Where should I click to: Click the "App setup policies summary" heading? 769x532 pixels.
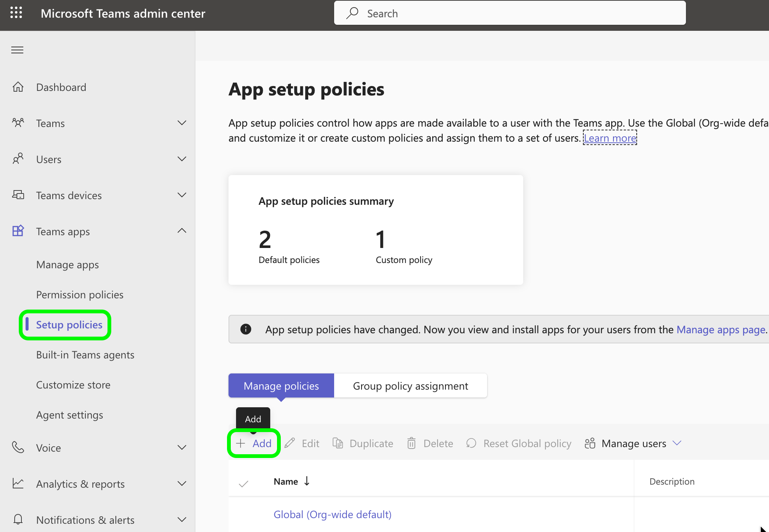tap(326, 201)
